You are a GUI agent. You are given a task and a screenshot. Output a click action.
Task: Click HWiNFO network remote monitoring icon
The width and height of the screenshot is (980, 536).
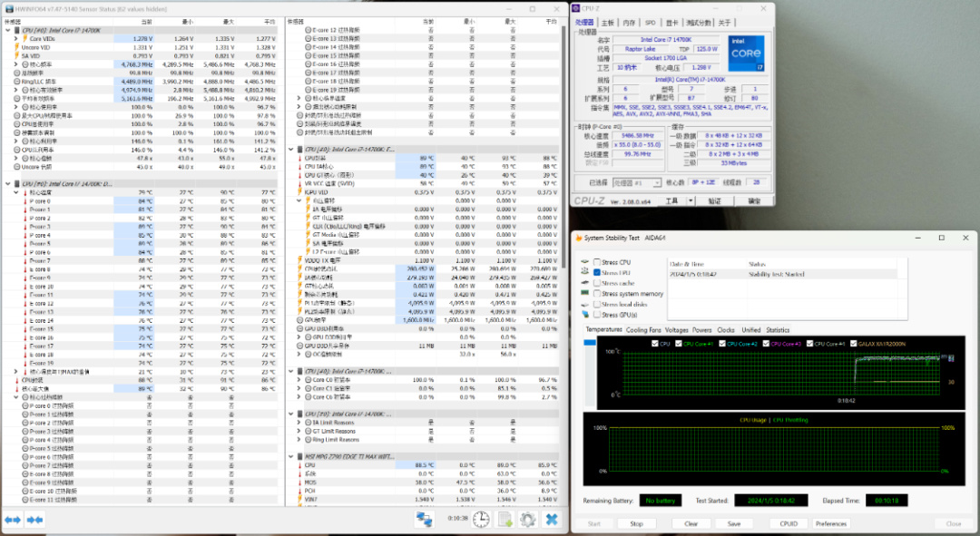pyautogui.click(x=424, y=519)
